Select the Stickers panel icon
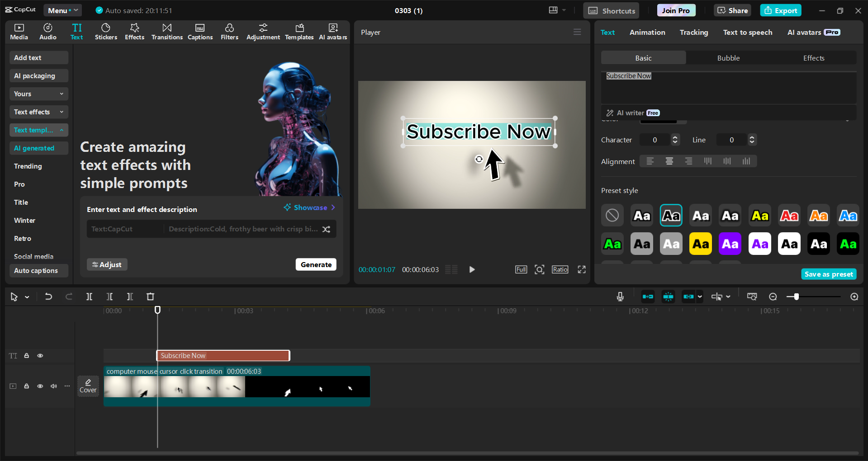The width and height of the screenshot is (868, 461). [106, 32]
